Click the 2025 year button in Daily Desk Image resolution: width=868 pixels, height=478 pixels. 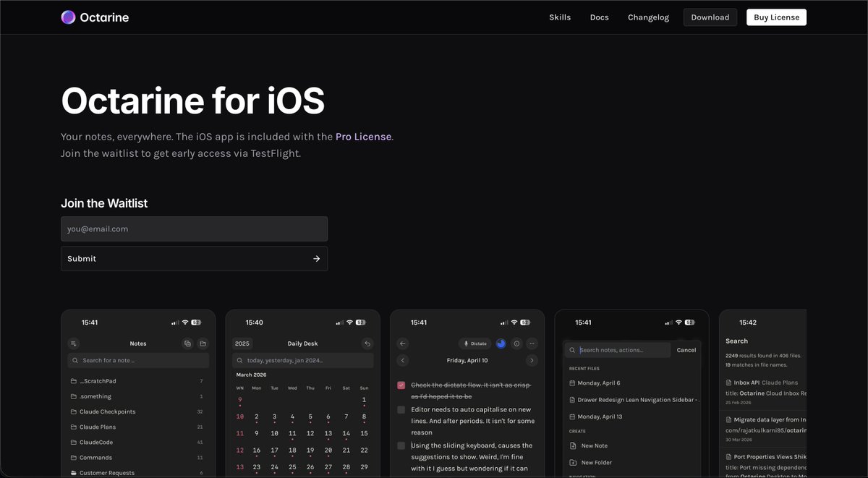(242, 343)
